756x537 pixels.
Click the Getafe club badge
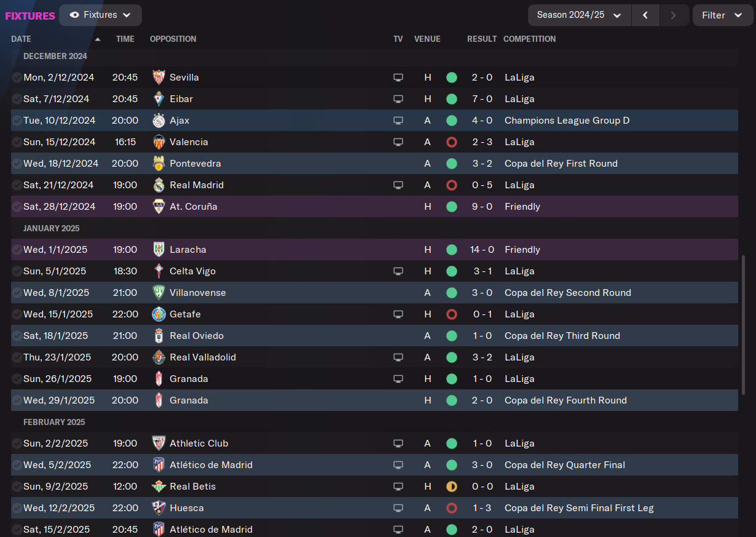pos(159,314)
